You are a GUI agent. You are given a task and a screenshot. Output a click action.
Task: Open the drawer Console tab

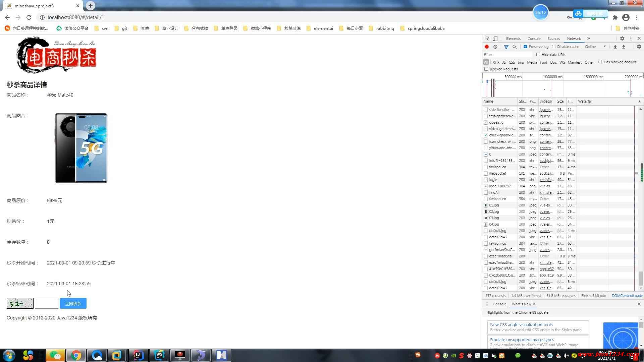pos(499,304)
